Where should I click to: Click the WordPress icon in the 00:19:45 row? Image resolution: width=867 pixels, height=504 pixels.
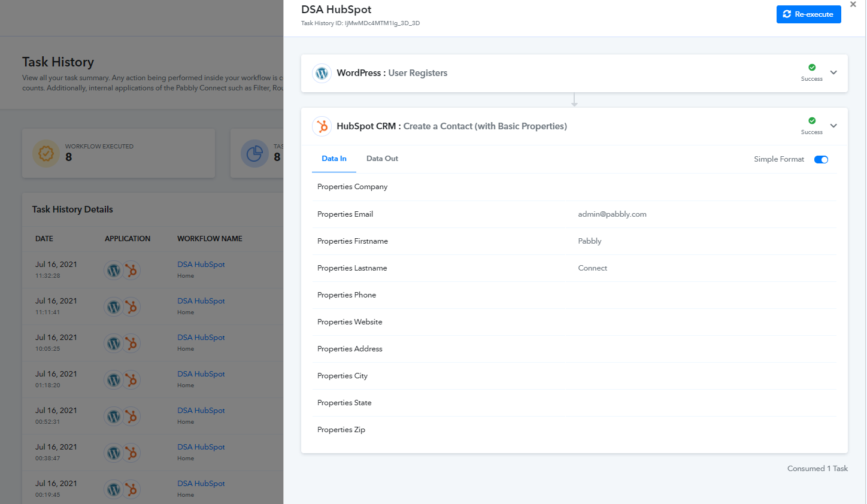coord(114,490)
